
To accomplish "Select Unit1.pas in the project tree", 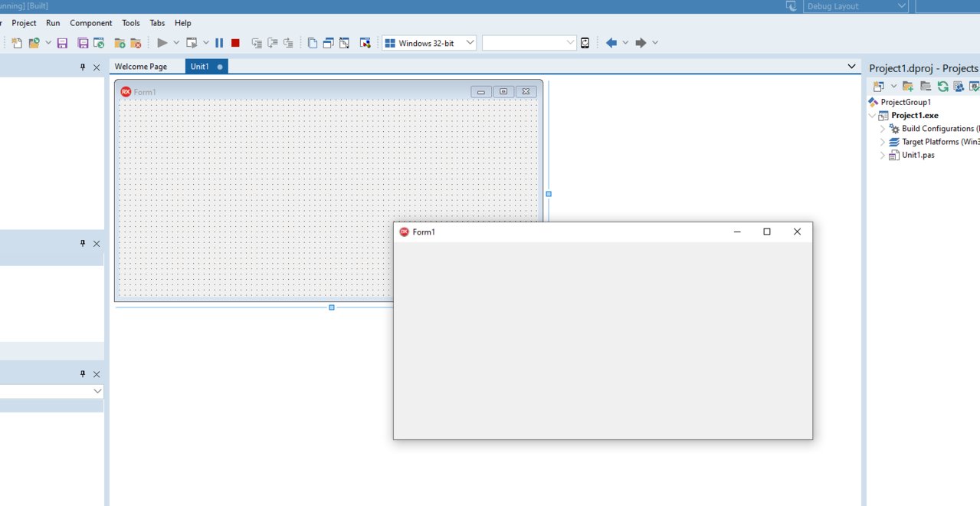I will (x=918, y=155).
